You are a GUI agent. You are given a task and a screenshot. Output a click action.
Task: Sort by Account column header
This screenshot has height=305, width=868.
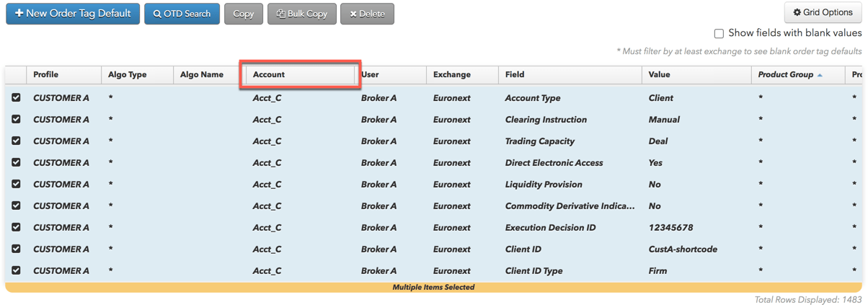(x=300, y=75)
